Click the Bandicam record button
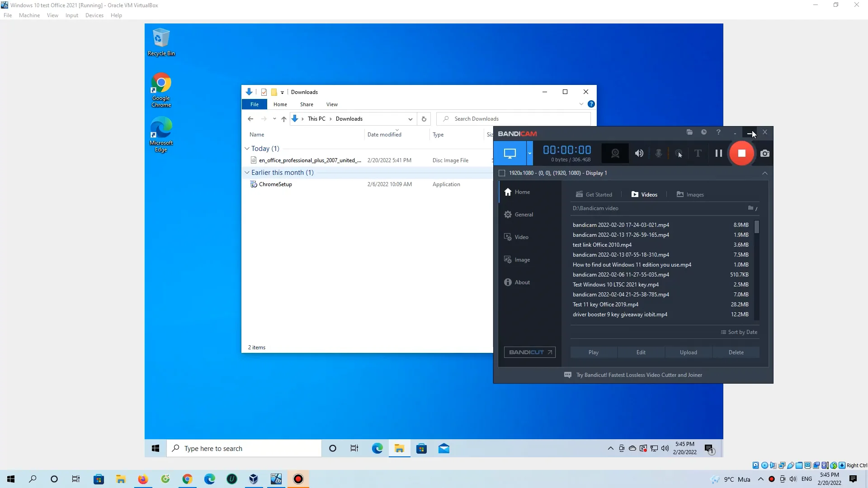Screen dimensions: 868x488 pyautogui.click(x=741, y=153)
